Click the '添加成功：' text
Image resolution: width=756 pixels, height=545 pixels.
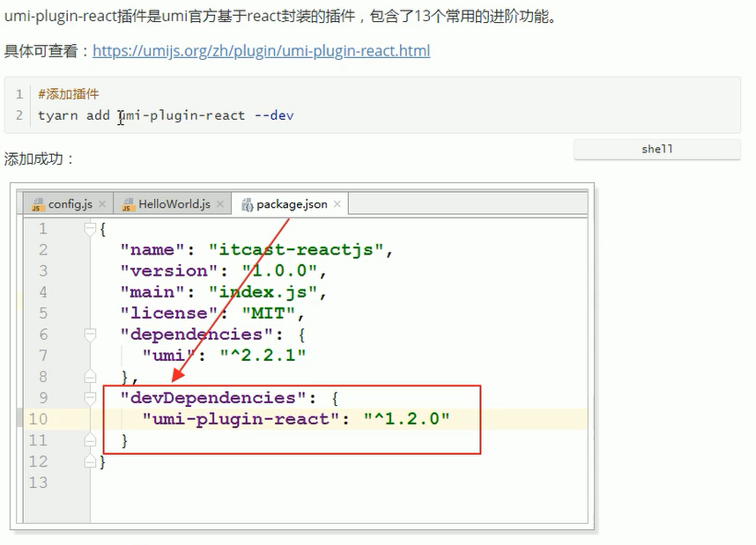point(39,158)
